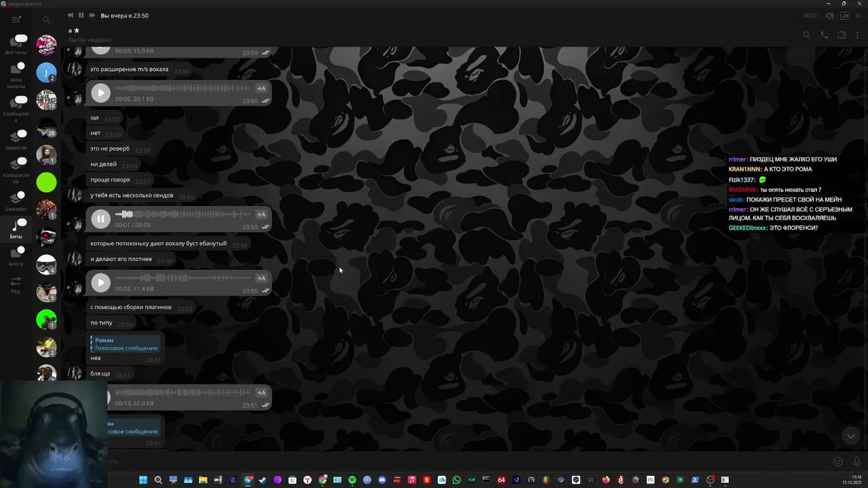868x488 pixels.
Task: Seek in the 00:01 / 00:09 waveform
Action: point(183,214)
